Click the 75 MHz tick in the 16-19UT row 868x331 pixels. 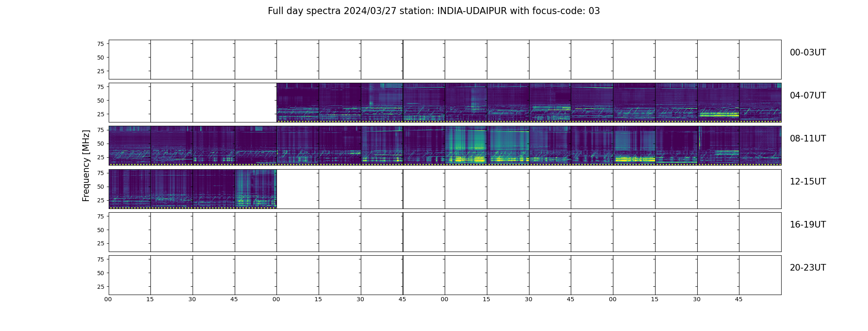100,216
